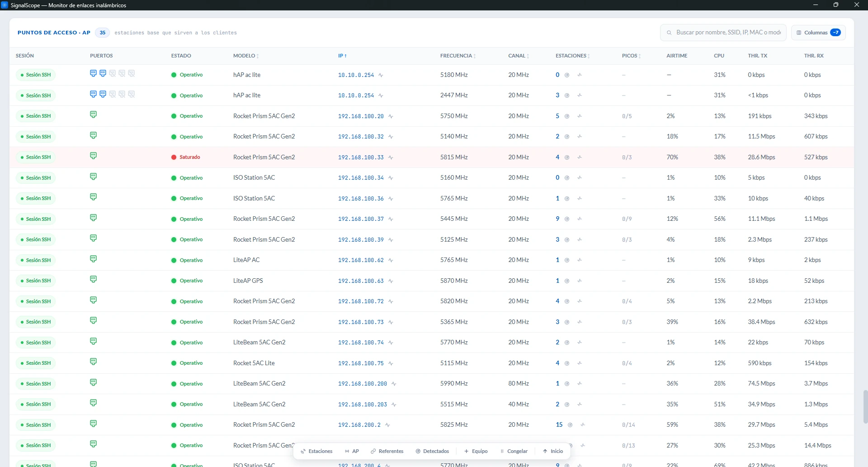
Task: Click the radar icon in the 5825 MHz row
Action: 570,425
